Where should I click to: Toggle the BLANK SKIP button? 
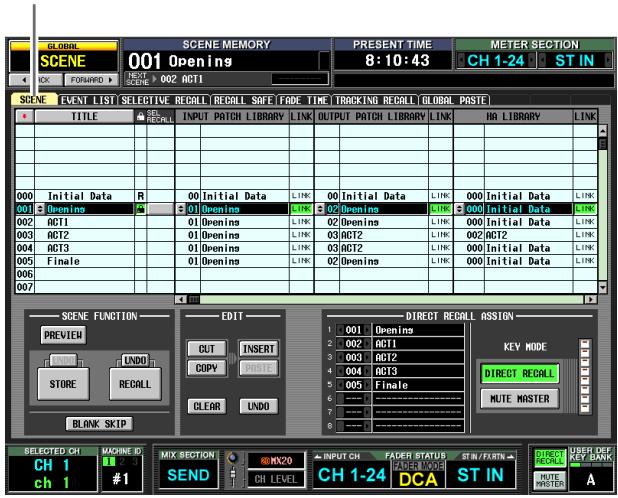(x=99, y=424)
